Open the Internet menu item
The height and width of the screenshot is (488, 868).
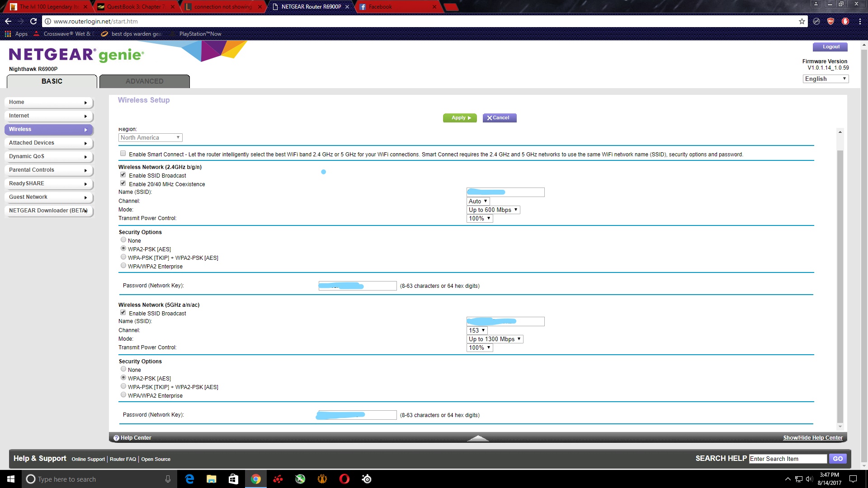49,116
